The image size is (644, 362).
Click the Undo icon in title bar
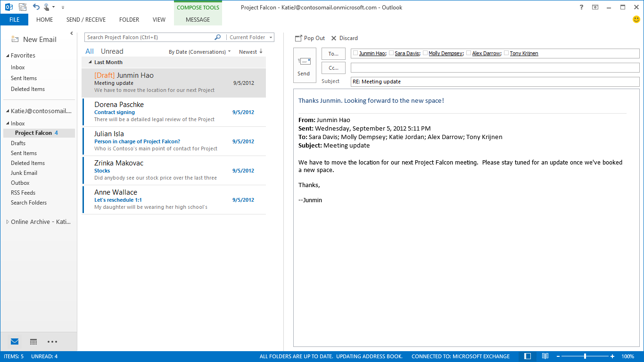(36, 7)
